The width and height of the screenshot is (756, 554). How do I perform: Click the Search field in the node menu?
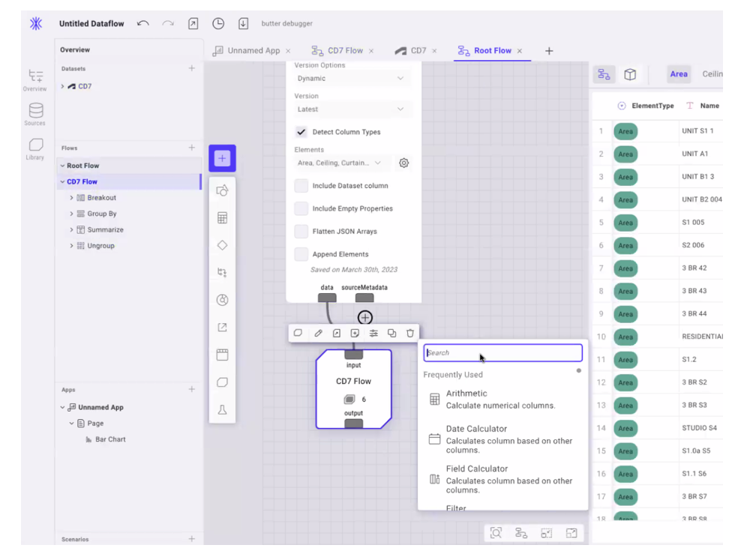pyautogui.click(x=502, y=352)
